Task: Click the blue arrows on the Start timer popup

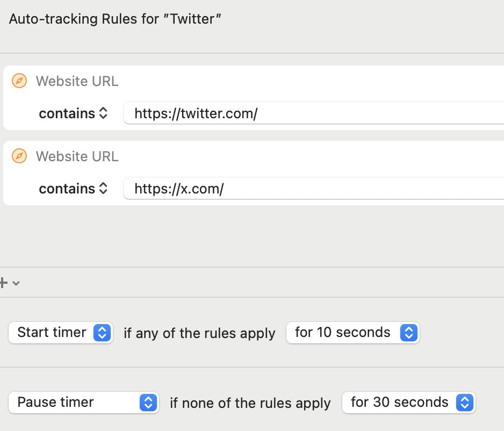Action: pos(102,333)
